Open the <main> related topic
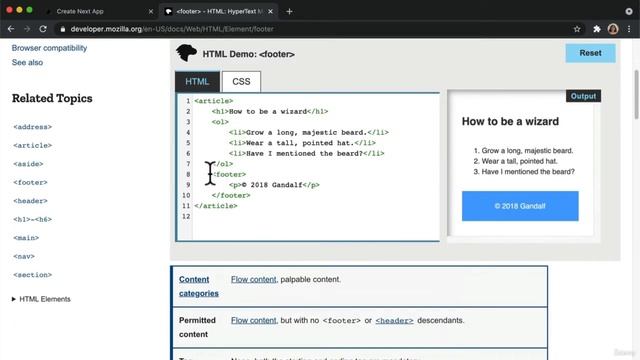The height and width of the screenshot is (360, 640). pos(26,238)
